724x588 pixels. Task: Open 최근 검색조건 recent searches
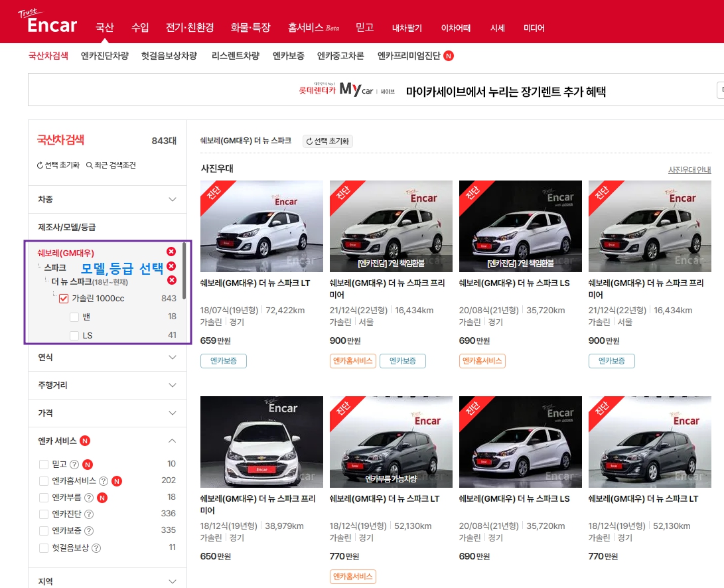click(x=111, y=165)
